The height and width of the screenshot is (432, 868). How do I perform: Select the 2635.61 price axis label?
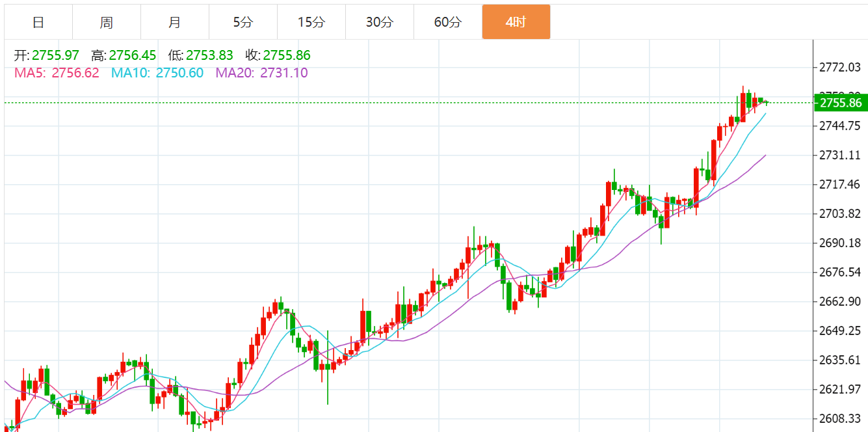pyautogui.click(x=840, y=360)
